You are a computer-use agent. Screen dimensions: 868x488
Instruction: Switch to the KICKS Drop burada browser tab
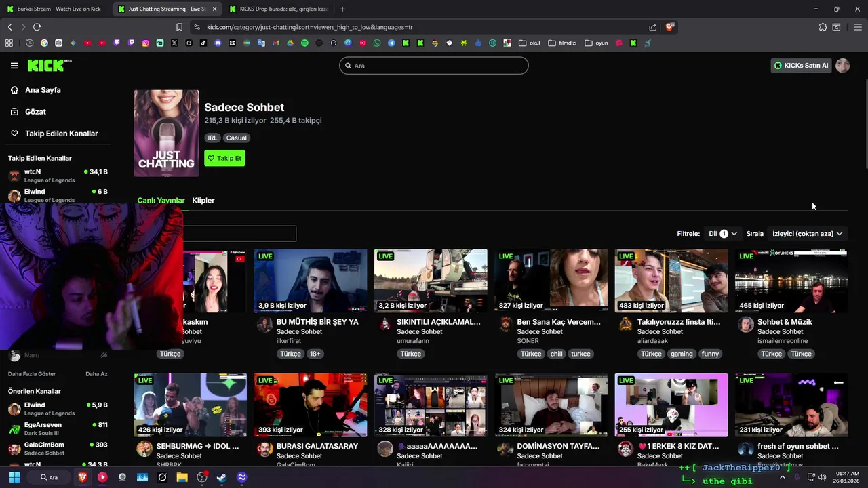pos(278,9)
